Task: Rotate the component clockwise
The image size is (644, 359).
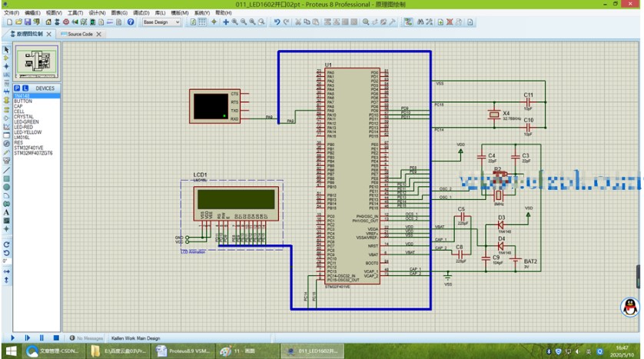Action: click(6, 244)
